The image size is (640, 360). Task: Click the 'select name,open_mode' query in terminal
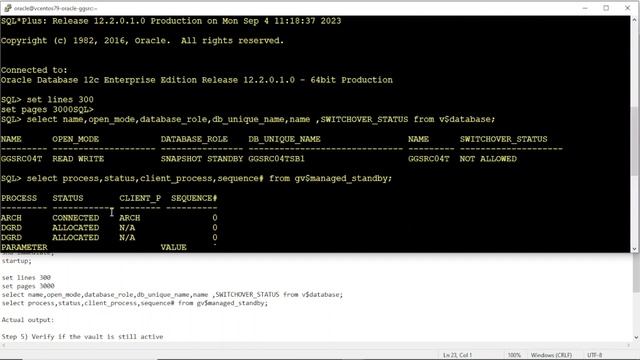248,119
